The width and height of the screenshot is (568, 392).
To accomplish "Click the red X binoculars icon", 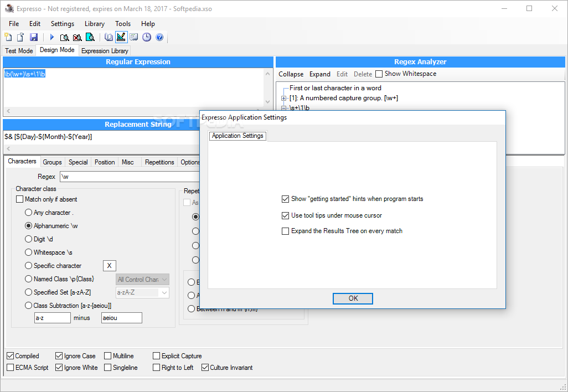I will 77,37.
